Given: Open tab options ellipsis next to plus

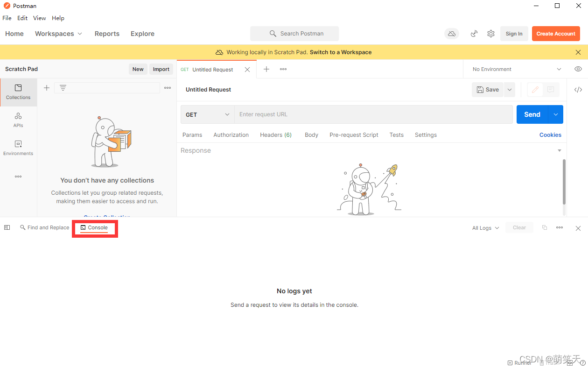Looking at the screenshot, I should (283, 69).
